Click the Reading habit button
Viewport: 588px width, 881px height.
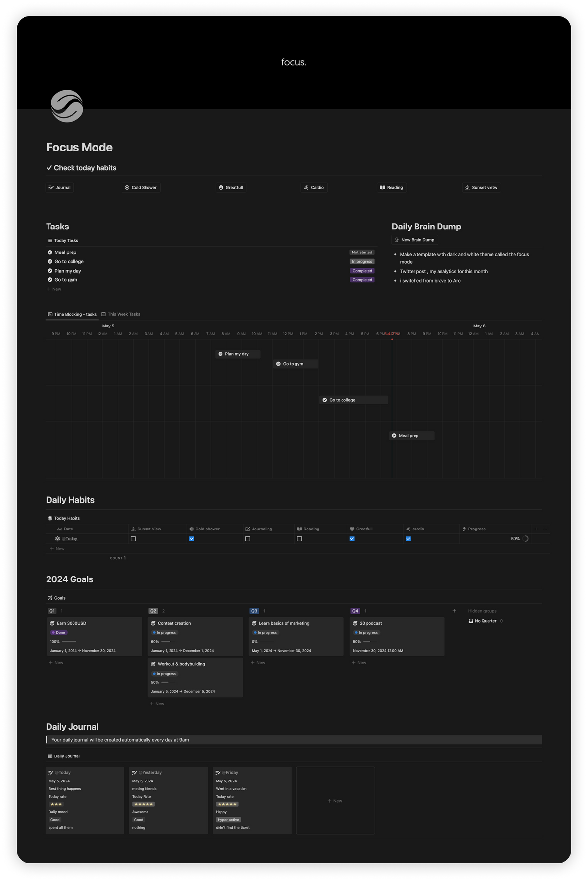coord(392,187)
